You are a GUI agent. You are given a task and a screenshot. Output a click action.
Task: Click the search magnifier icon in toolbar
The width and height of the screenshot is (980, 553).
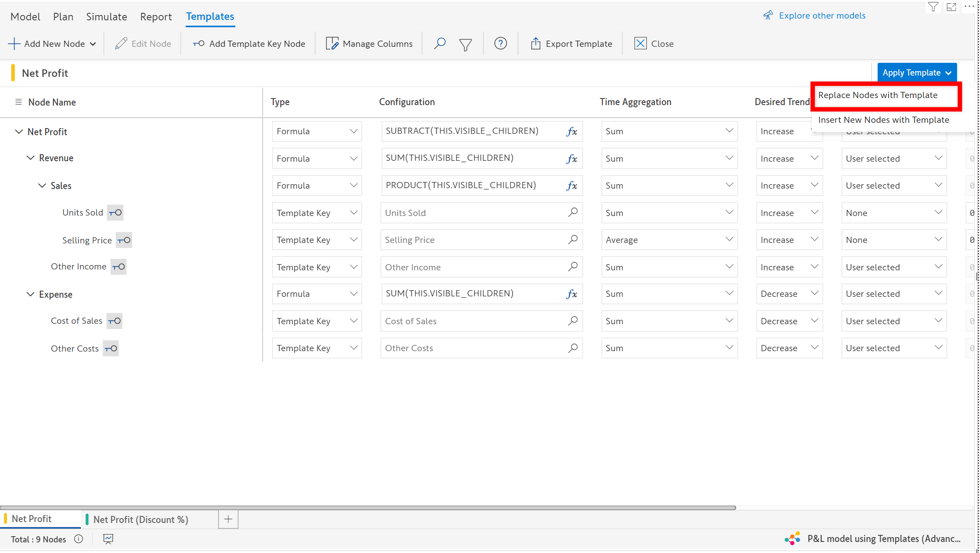click(x=439, y=43)
